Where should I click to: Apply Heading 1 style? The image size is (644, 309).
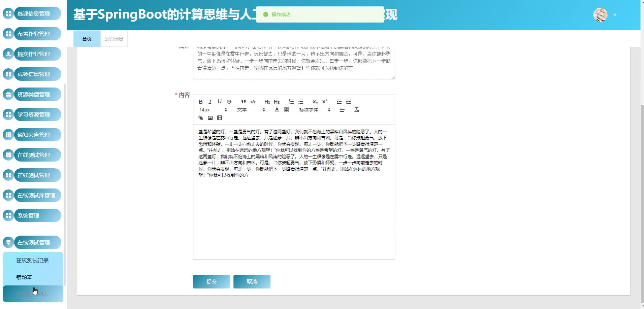(267, 102)
